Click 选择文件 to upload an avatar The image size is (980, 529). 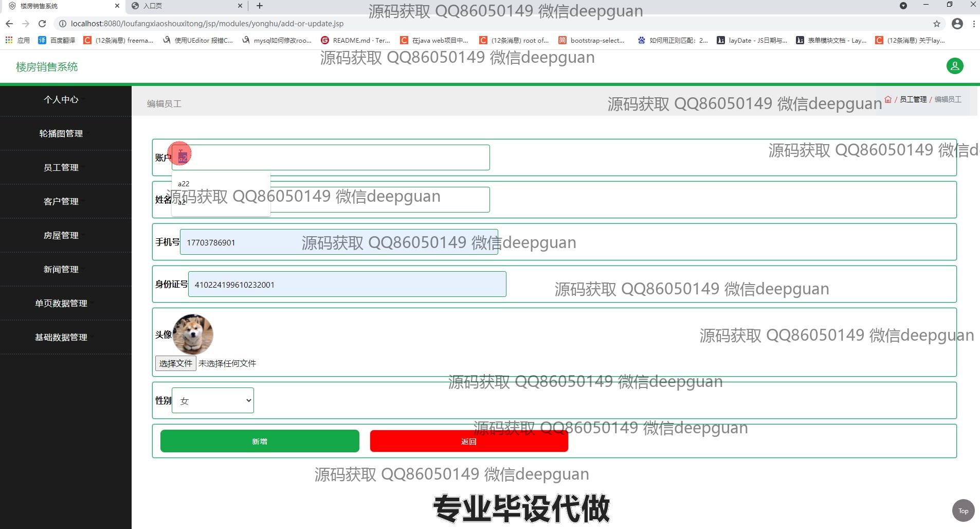[175, 363]
